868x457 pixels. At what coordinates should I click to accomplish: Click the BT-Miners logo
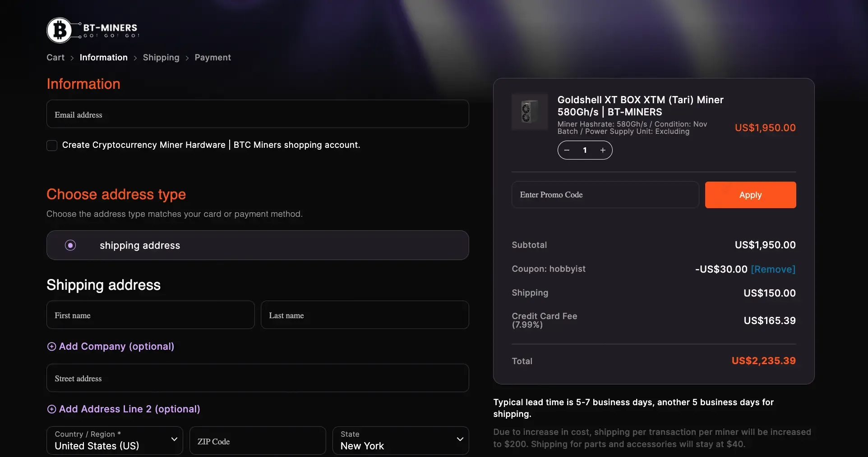pyautogui.click(x=92, y=30)
